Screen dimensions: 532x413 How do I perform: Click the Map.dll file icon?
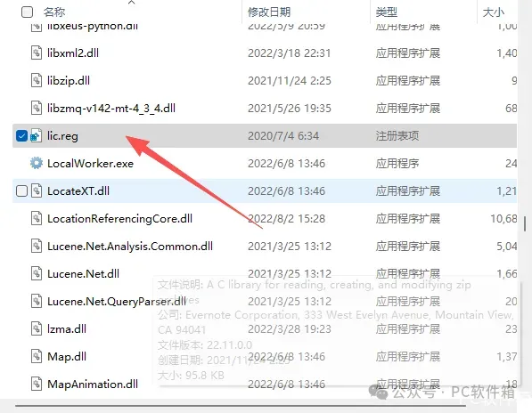pos(37,356)
